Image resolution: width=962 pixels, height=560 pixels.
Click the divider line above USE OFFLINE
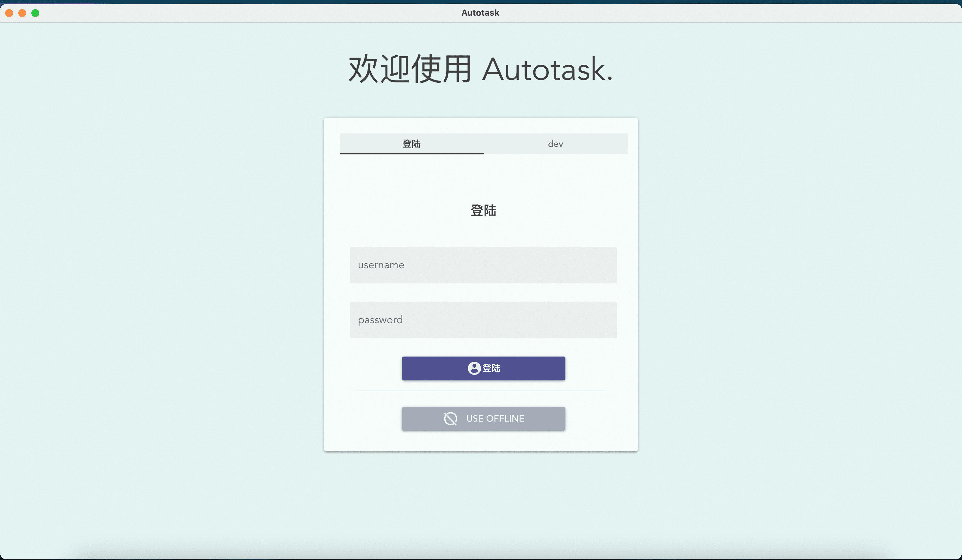pyautogui.click(x=480, y=391)
